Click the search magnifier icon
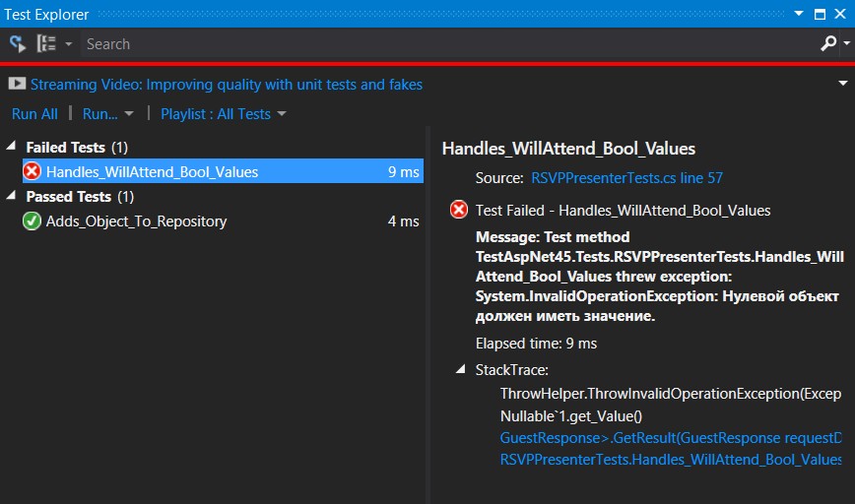Viewport: 855px width, 504px height. coord(828,43)
